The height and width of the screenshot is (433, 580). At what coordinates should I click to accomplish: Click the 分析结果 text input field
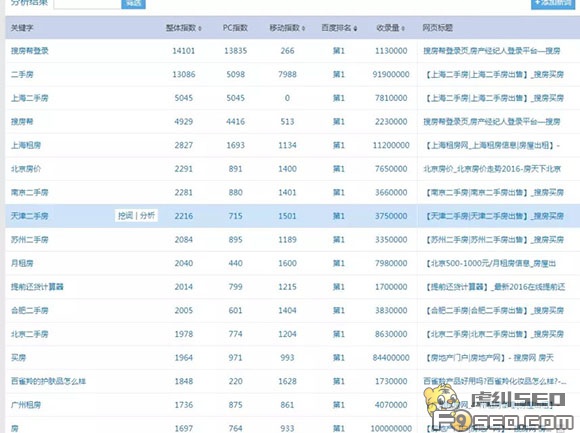tap(87, 3)
